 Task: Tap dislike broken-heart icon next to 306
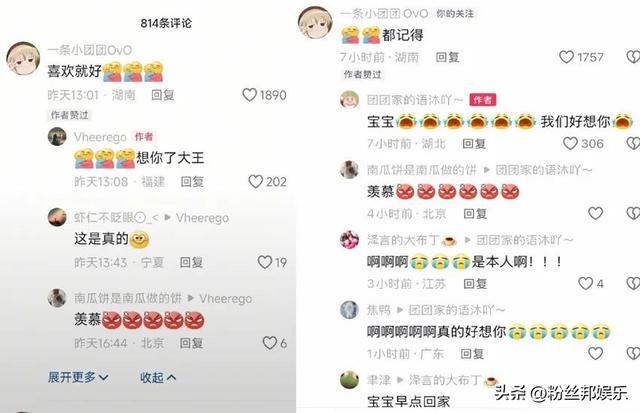coord(633,143)
